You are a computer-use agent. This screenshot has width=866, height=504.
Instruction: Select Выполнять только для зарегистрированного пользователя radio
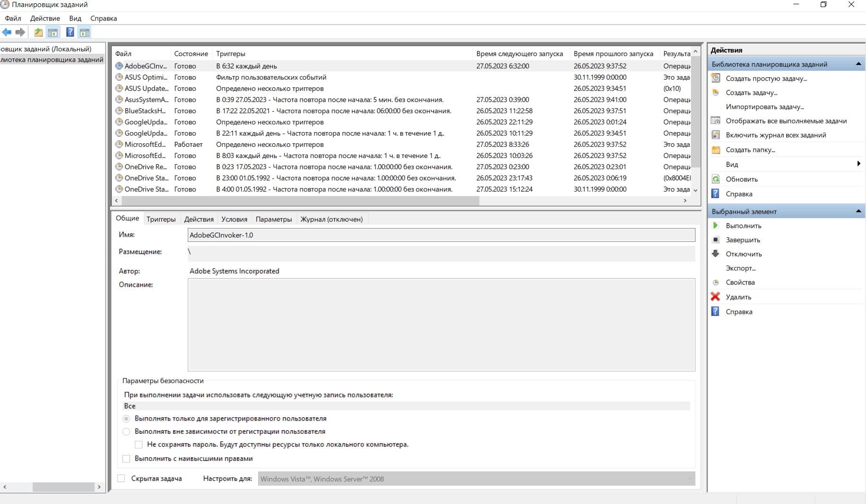(x=126, y=419)
